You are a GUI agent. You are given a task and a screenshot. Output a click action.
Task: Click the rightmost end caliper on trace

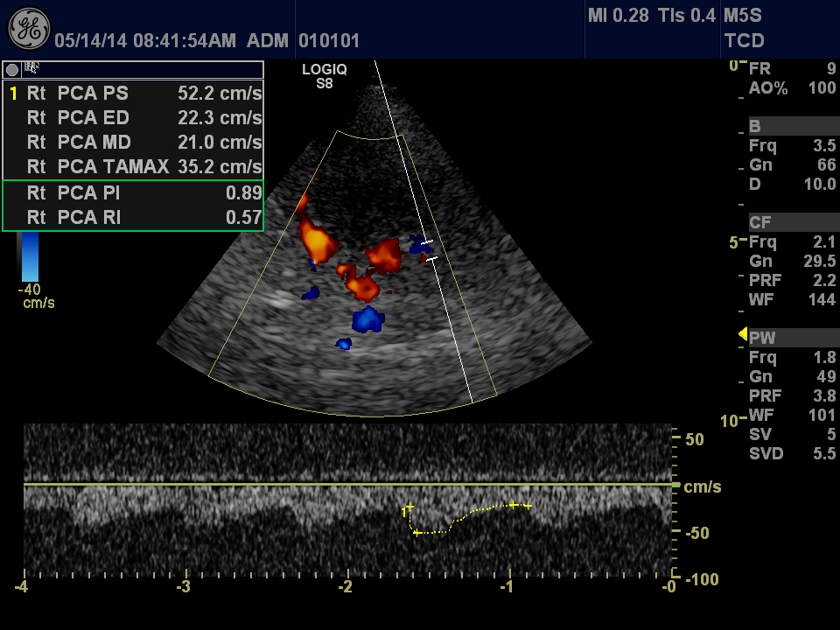pos(527,506)
